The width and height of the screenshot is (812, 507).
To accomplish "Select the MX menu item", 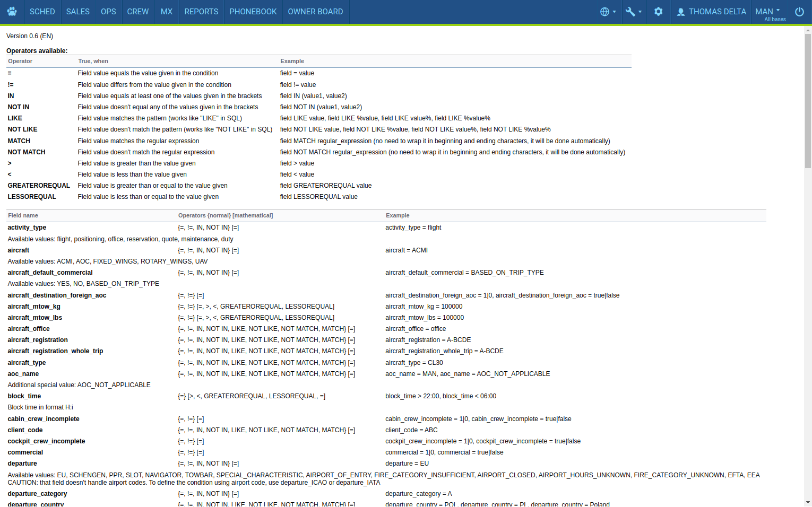I will [167, 12].
